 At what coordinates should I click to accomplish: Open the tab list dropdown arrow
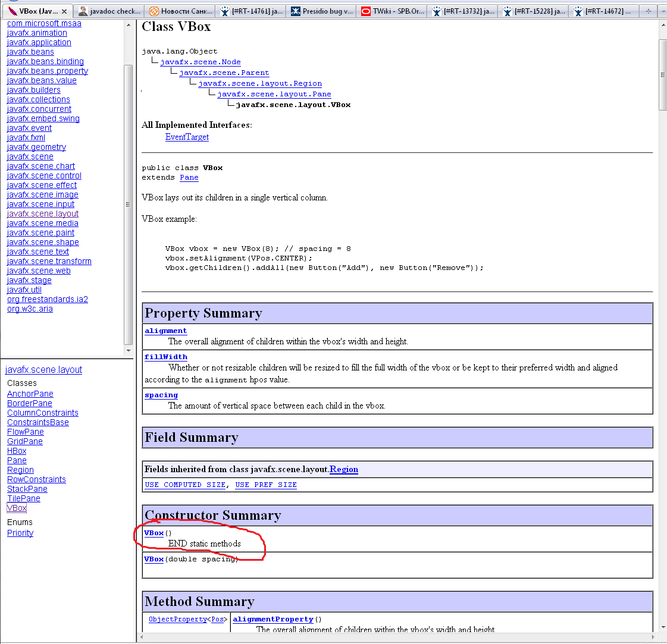662,11
